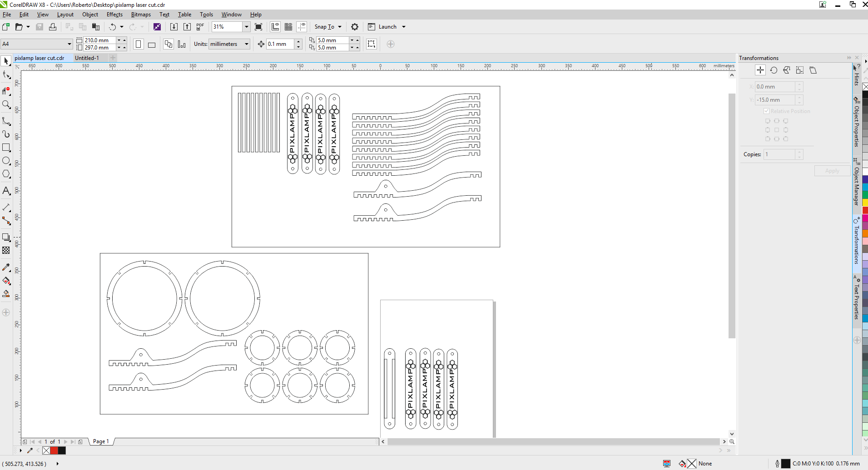Open the A4 page size dropdown
868x470 pixels.
point(69,44)
